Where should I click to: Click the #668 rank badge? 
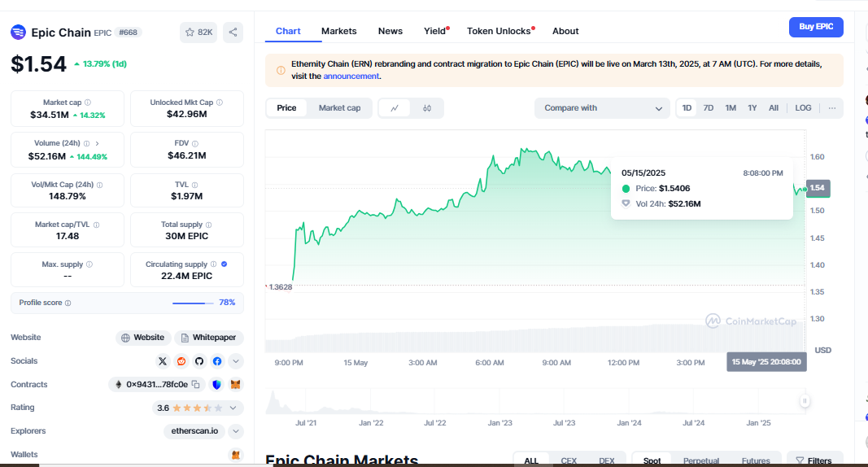click(x=129, y=33)
